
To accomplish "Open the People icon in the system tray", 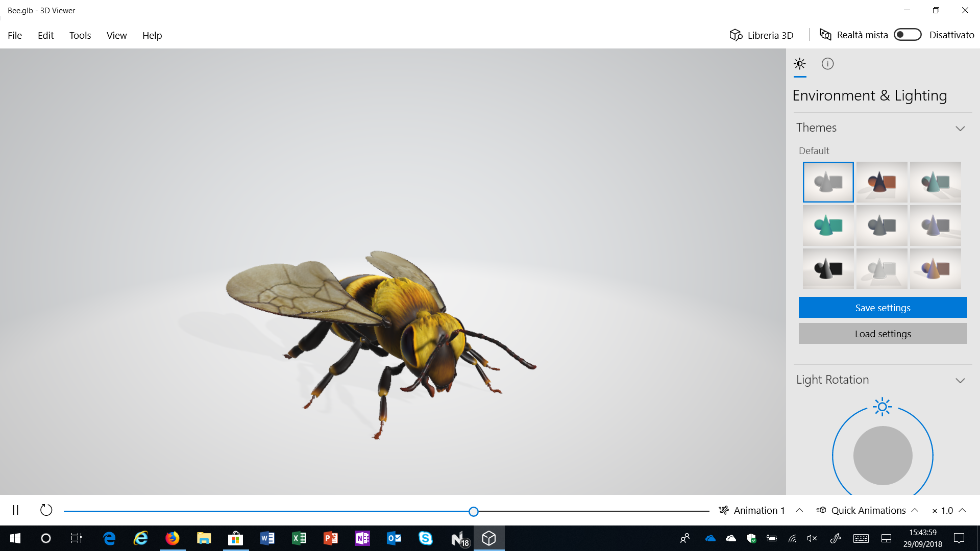I will coord(685,538).
